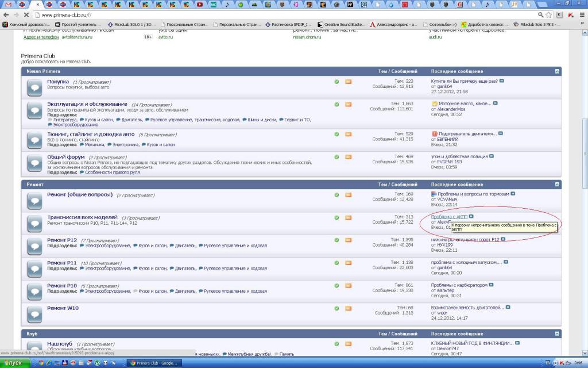
Task: Open the 'MicroLab SOLO 1' bookmark
Action: pos(131,24)
